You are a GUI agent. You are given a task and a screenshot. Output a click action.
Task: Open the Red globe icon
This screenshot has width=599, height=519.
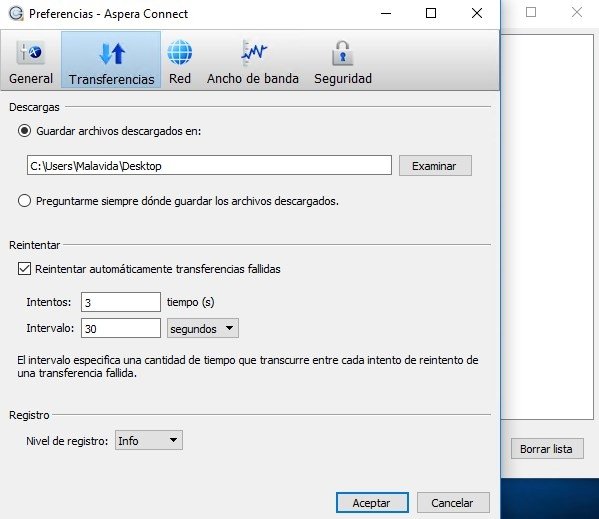tap(180, 53)
